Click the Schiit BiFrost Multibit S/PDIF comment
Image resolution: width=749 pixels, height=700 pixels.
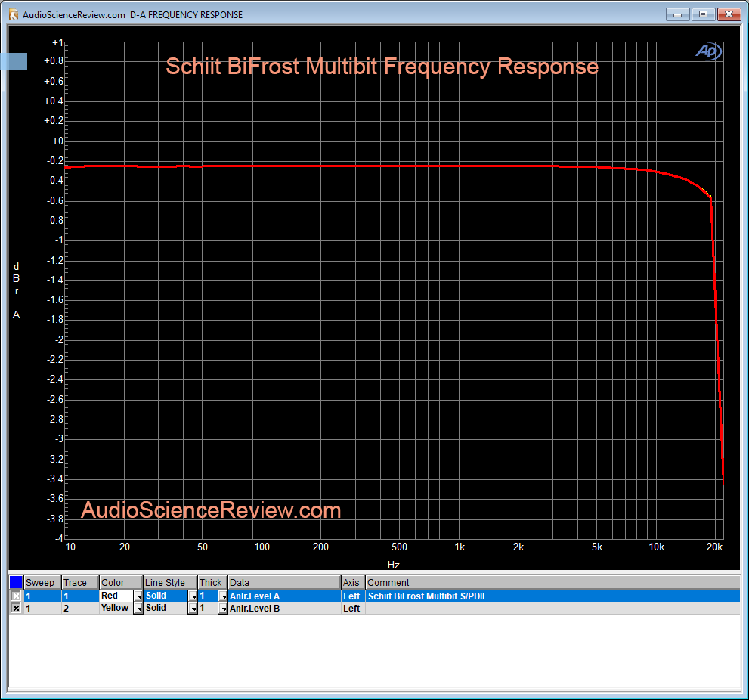pyautogui.click(x=427, y=596)
